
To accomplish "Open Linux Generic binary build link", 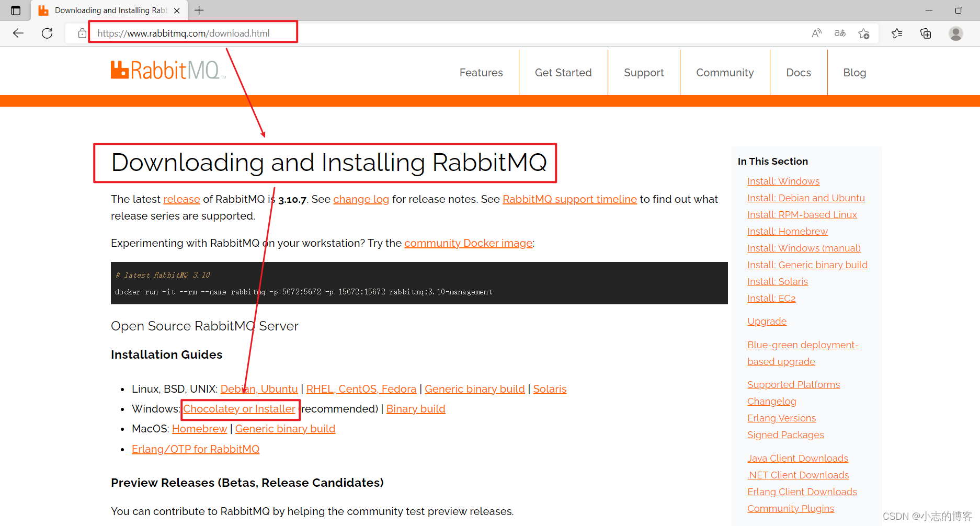I will 475,389.
